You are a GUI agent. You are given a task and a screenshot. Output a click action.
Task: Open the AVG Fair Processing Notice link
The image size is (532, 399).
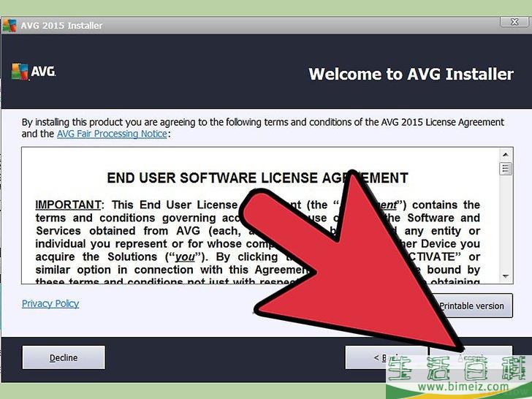(112, 134)
